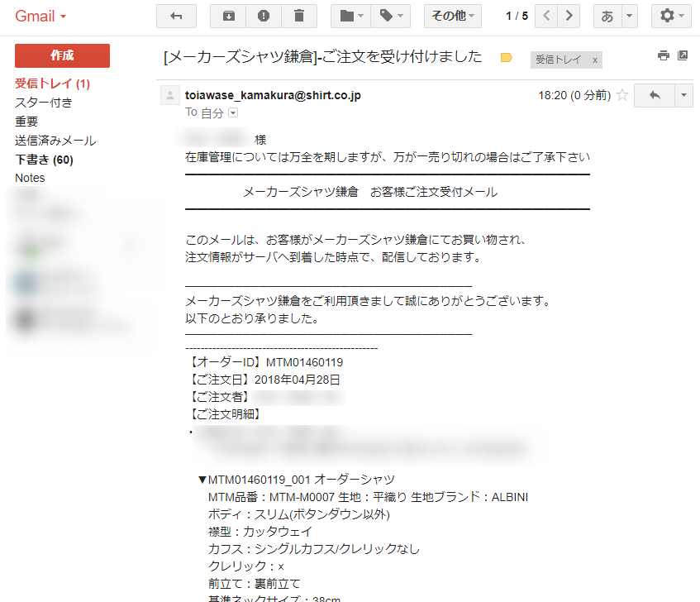Click timestamp 18:20 (0 分前)
This screenshot has width=700, height=602.
tap(574, 95)
